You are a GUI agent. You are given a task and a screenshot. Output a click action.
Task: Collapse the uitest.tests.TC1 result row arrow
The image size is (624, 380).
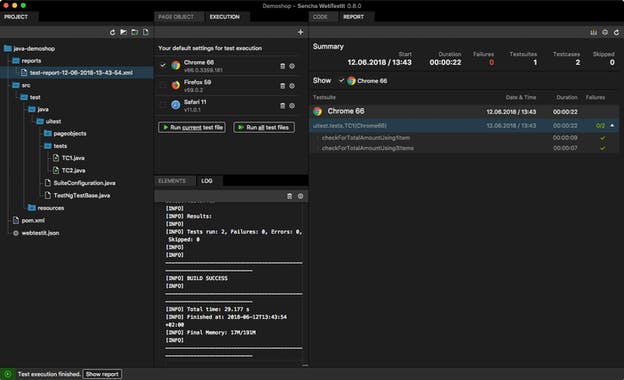612,125
